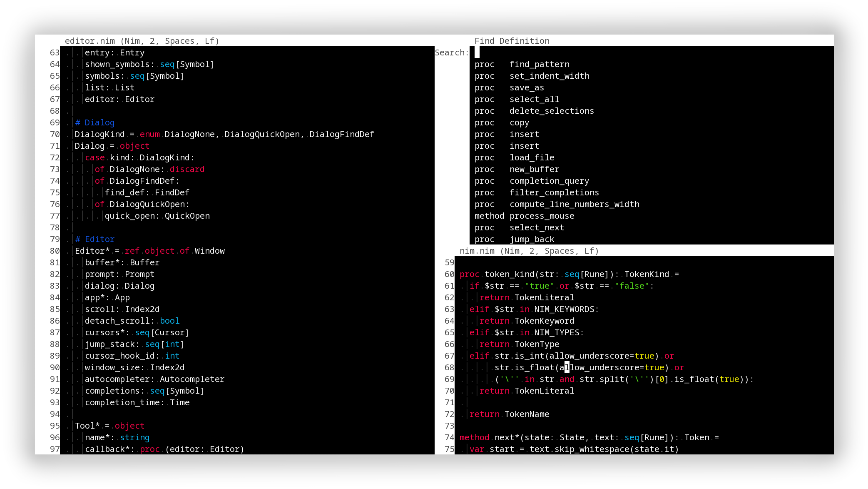Image resolution: width=868 pixels, height=489 pixels.
Task: Select delete_selections definition entry
Action: [552, 111]
